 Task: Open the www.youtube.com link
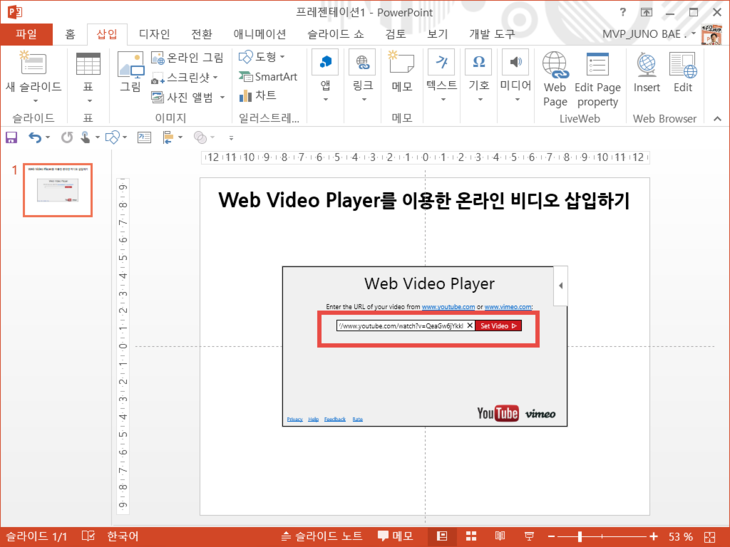[448, 307]
